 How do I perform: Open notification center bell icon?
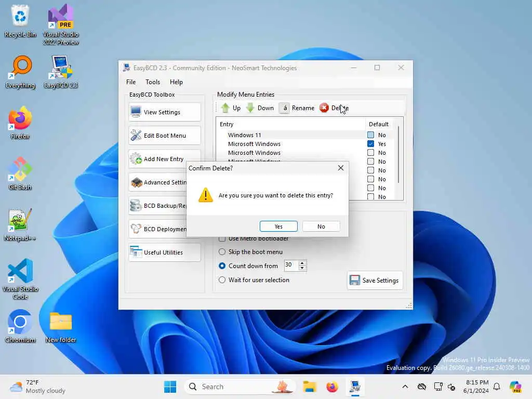tap(497, 387)
